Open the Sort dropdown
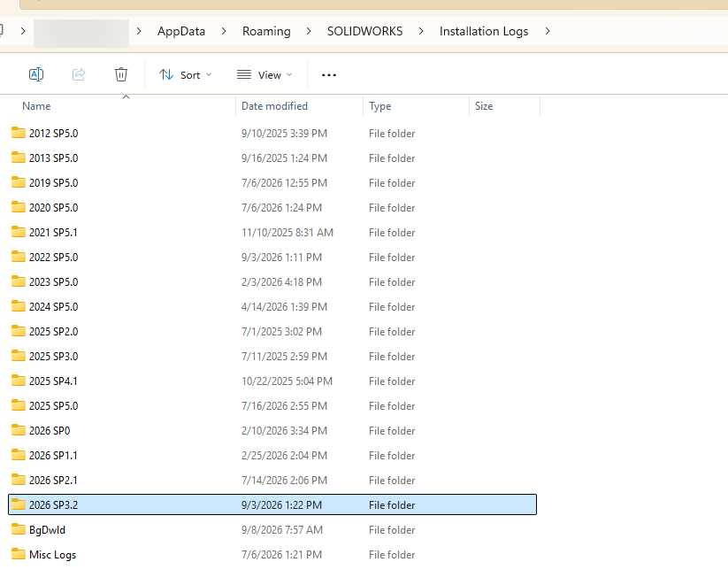The image size is (728, 585). coord(185,75)
